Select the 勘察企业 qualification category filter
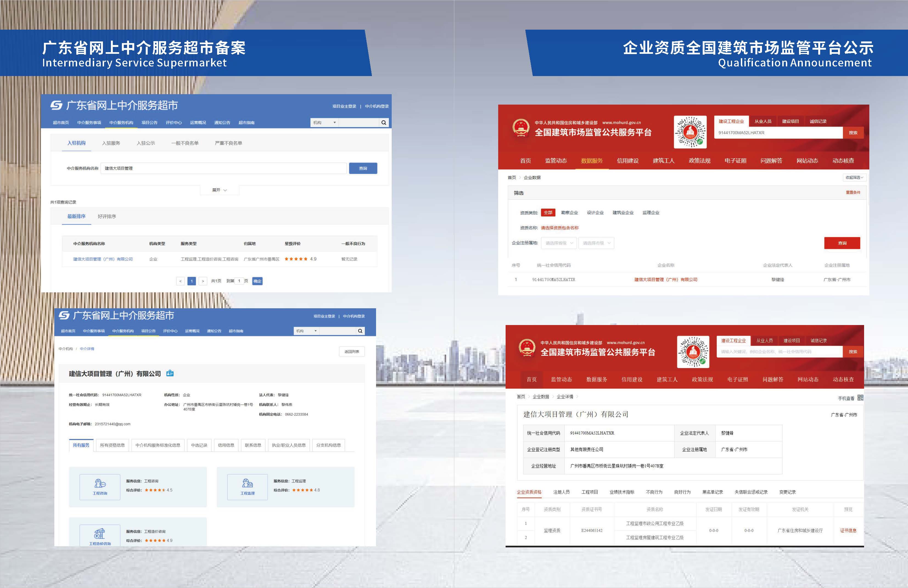 [x=570, y=213]
